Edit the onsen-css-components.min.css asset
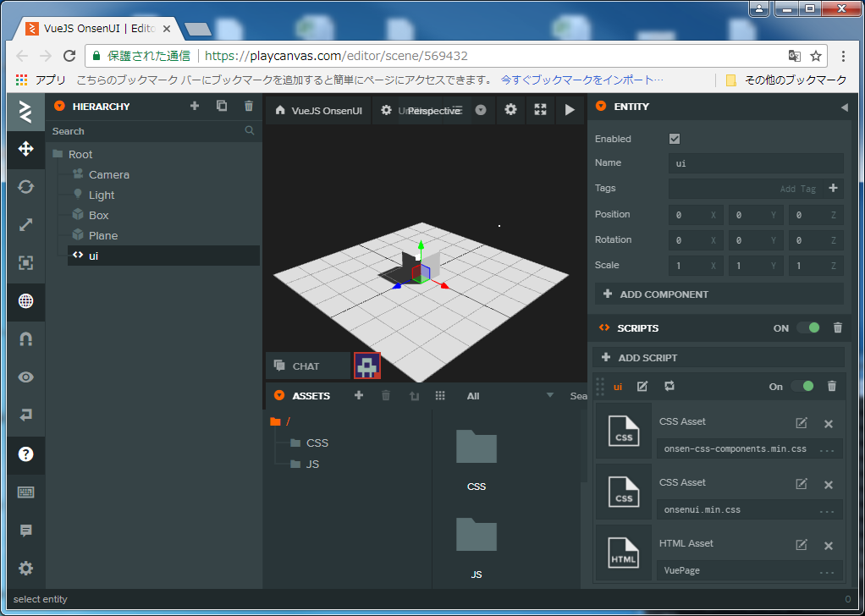 point(801,424)
